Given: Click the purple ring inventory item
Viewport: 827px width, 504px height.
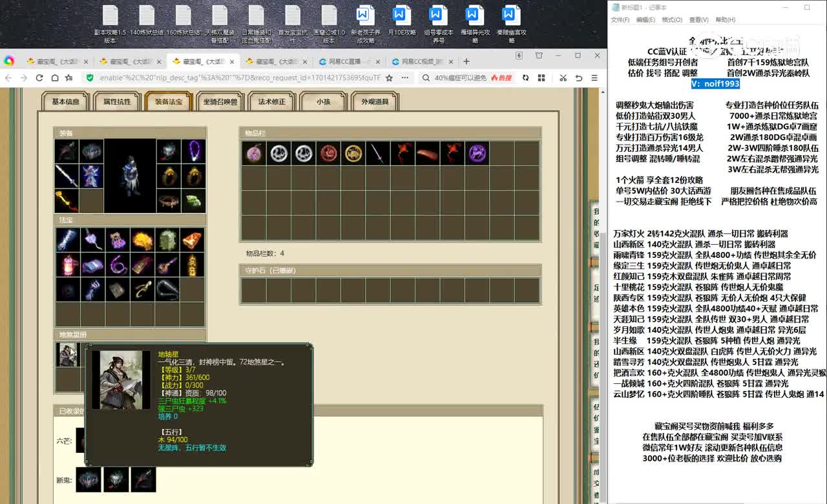Looking at the screenshot, I should [x=477, y=153].
